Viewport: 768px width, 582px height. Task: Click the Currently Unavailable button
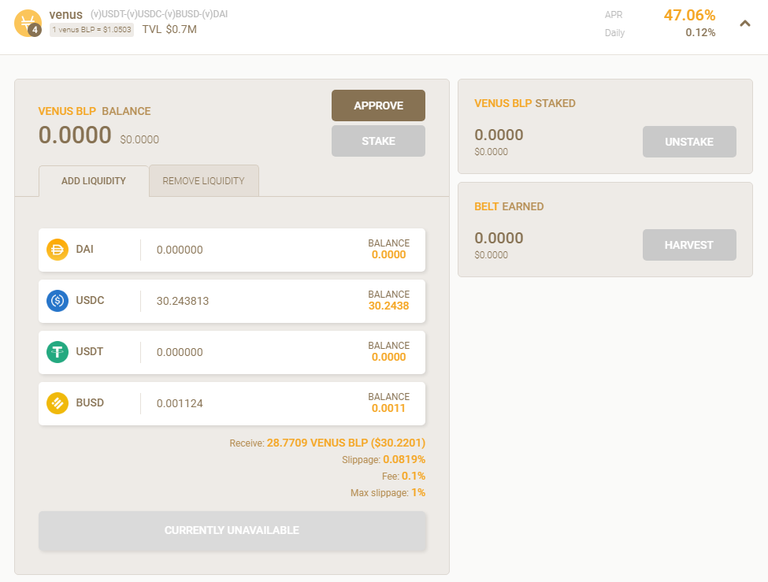pos(232,531)
